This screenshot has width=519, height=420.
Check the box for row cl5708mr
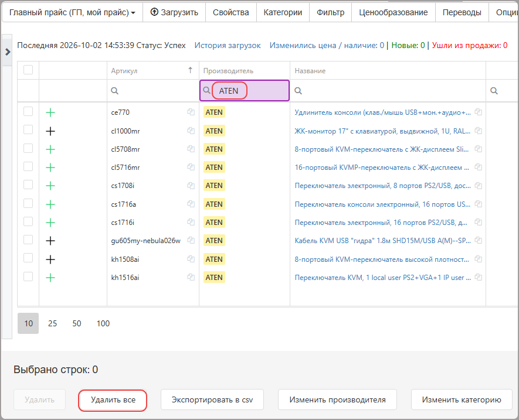(28, 148)
